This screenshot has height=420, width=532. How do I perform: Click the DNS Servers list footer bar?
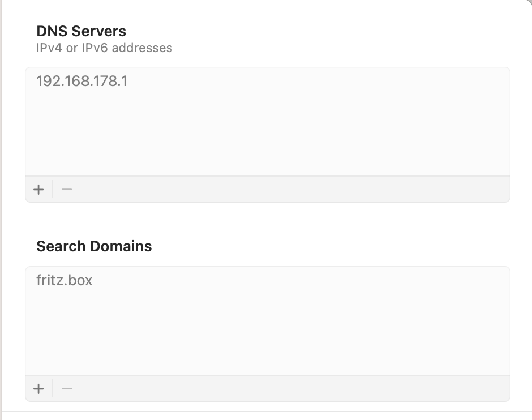click(283, 189)
